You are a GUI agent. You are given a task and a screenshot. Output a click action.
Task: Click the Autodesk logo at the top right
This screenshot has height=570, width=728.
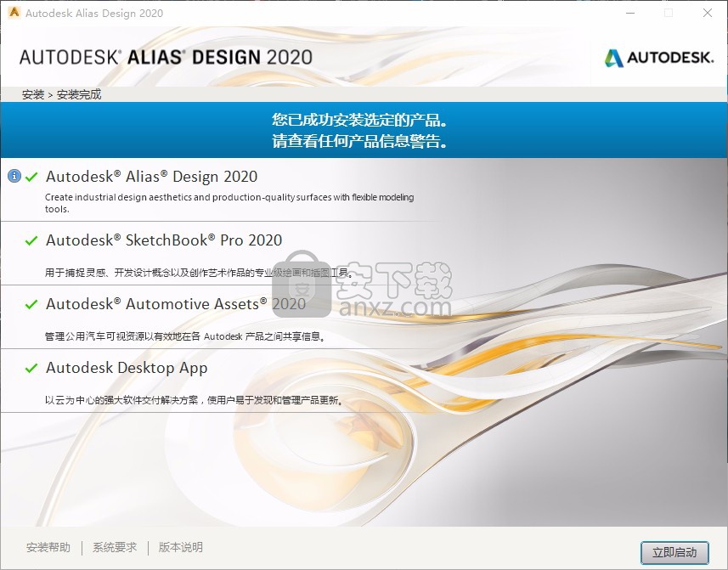point(659,58)
